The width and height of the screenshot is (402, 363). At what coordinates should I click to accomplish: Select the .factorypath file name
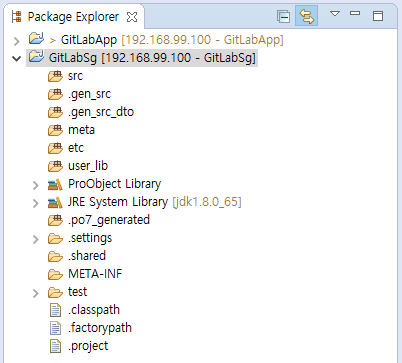100,328
